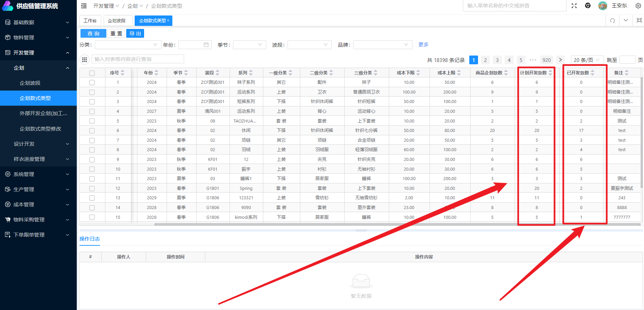The height and width of the screenshot is (310, 644).
Task: Click the calendar icon in 年份 field
Action: click(206, 45)
